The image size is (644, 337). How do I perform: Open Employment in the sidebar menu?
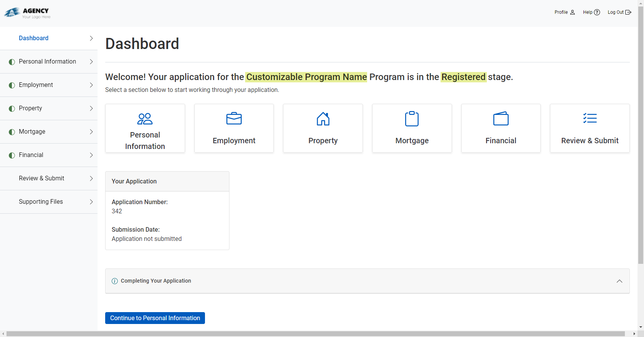36,85
